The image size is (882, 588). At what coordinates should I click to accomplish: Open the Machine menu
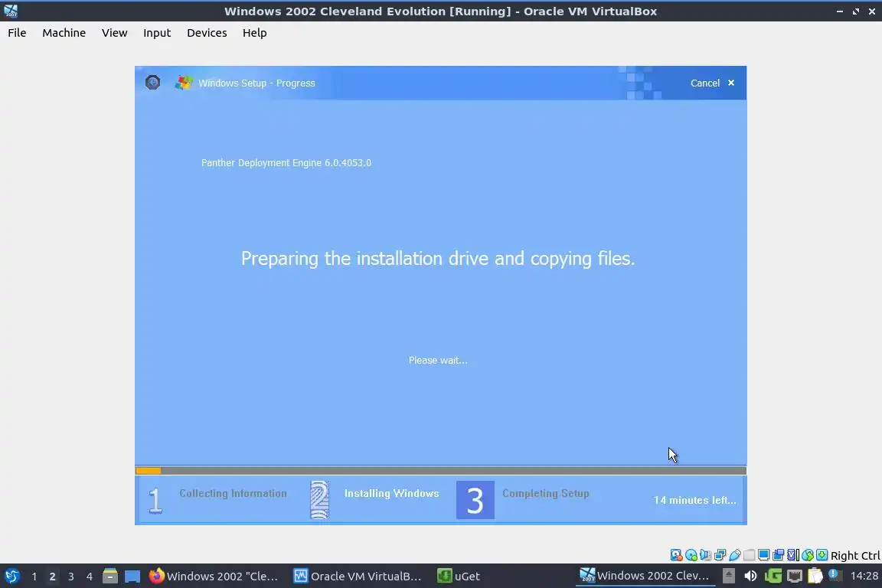[64, 33]
